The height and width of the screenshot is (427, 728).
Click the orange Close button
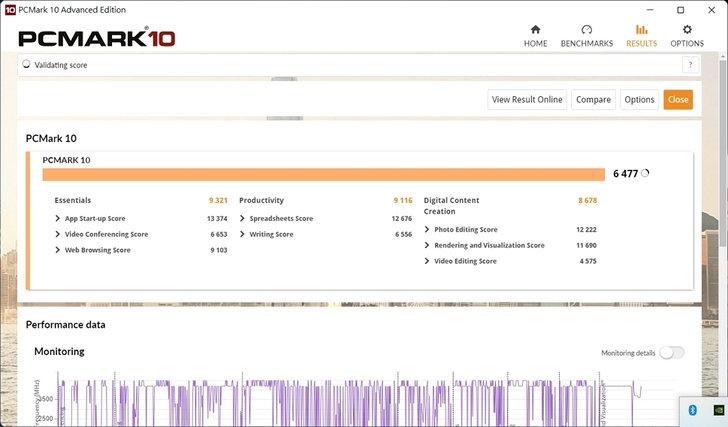coord(678,99)
